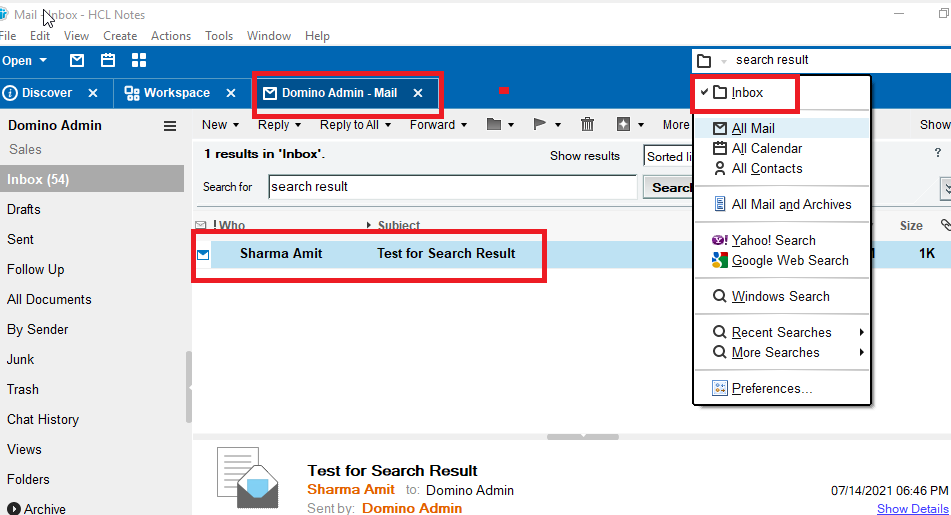
Task: Open the Drafts folder
Action: coord(24,209)
